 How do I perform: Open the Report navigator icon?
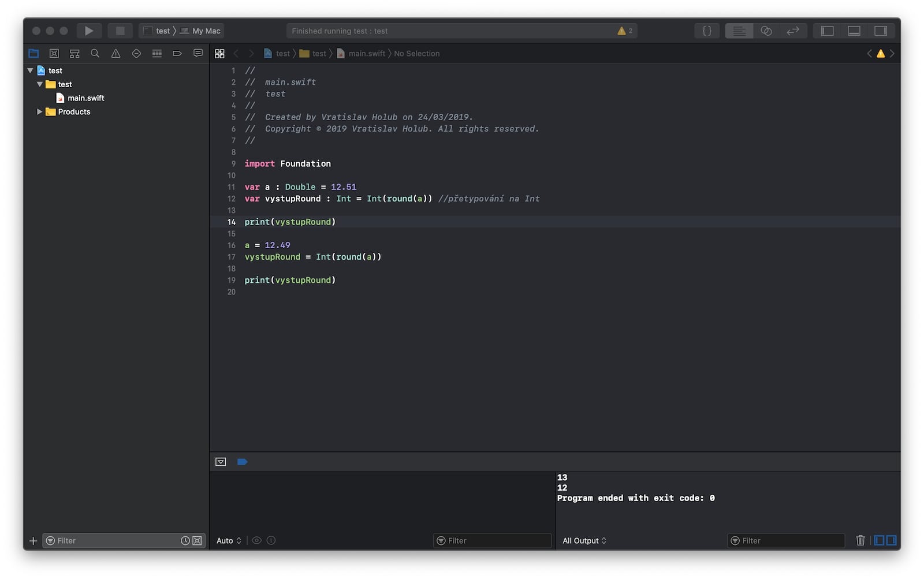(198, 54)
